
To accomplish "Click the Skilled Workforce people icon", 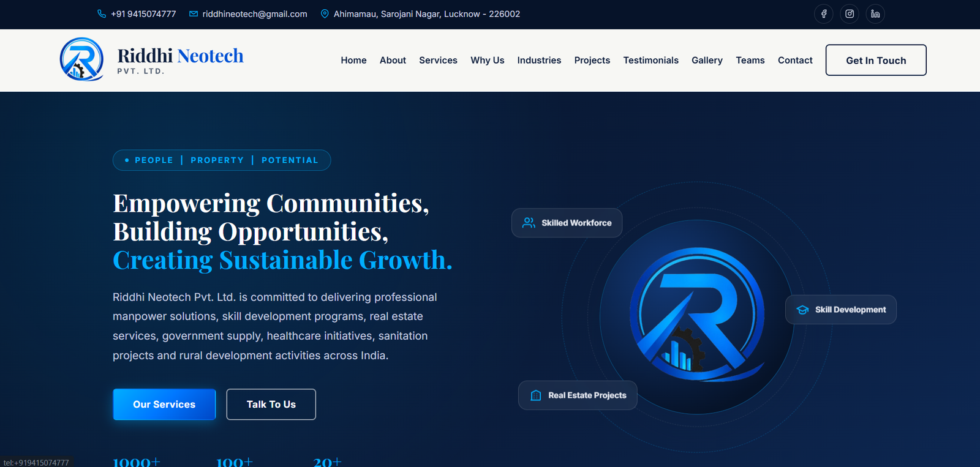I will coord(529,223).
